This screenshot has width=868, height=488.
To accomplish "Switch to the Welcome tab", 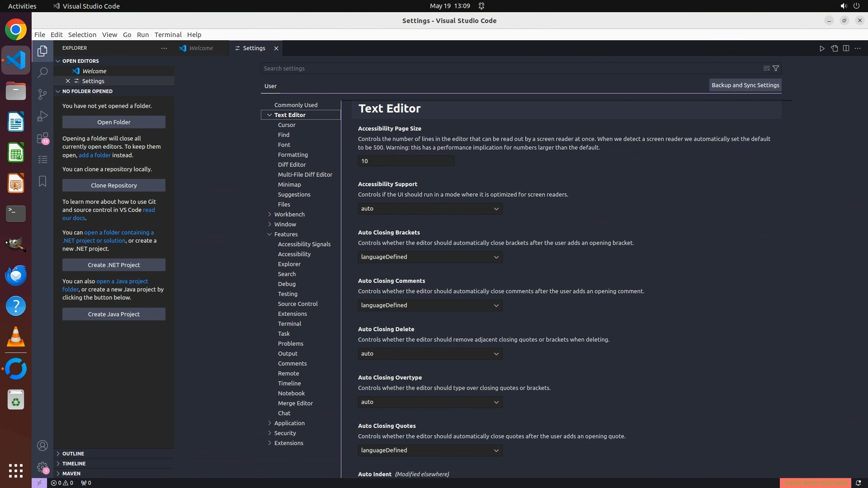I will coord(201,48).
